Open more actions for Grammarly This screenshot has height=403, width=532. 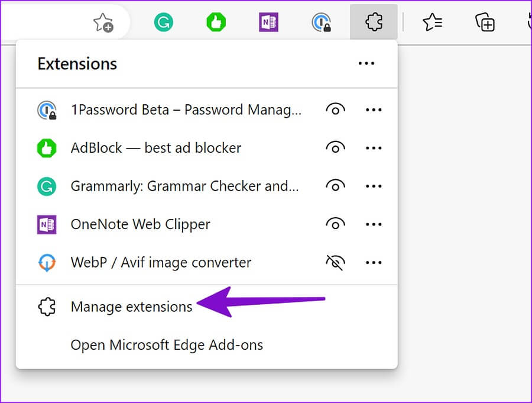[374, 186]
